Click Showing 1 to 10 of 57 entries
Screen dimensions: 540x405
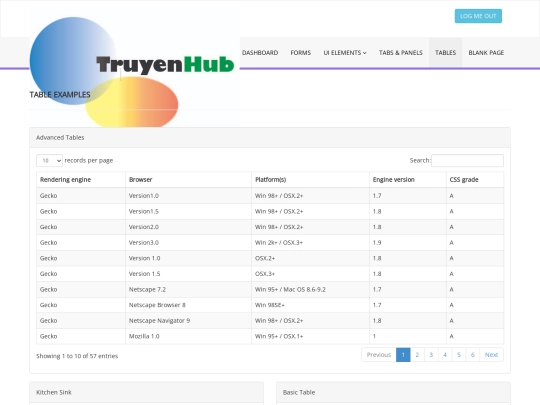pyautogui.click(x=77, y=356)
